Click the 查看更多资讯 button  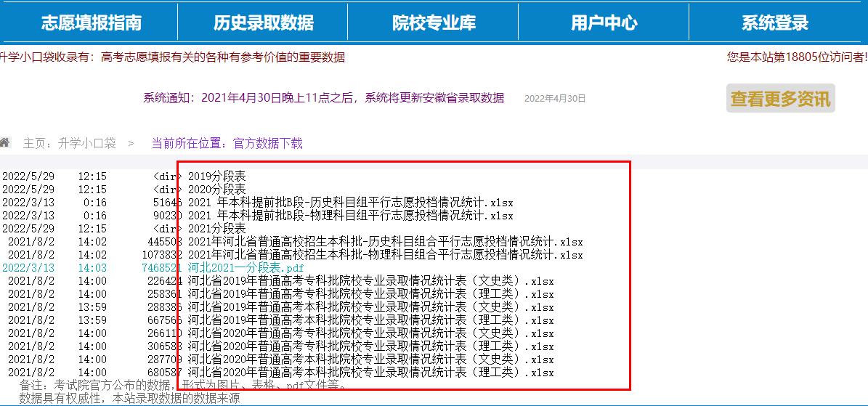pos(781,99)
